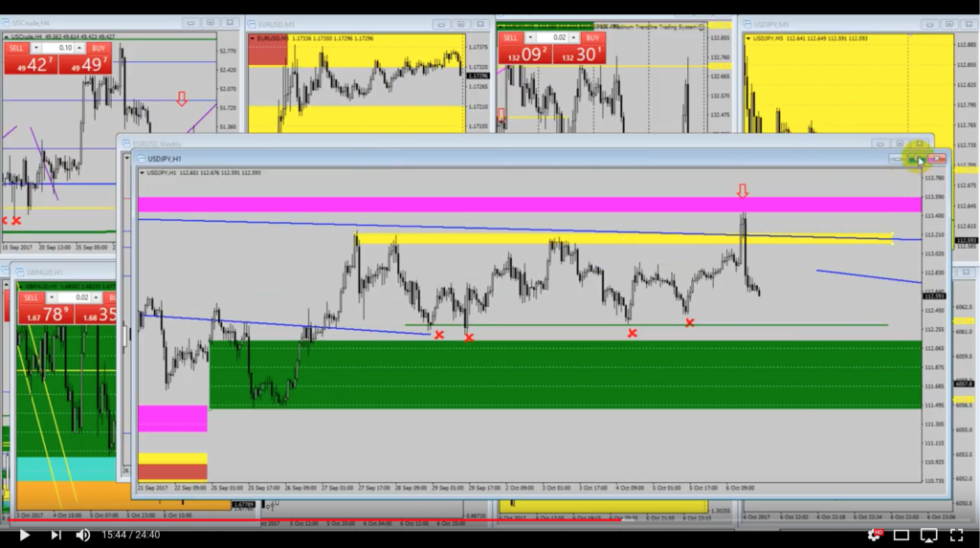The height and width of the screenshot is (548, 980).
Task: Click 2 Oct 09:00 on USDJPY H1 time axis
Action: (x=520, y=488)
